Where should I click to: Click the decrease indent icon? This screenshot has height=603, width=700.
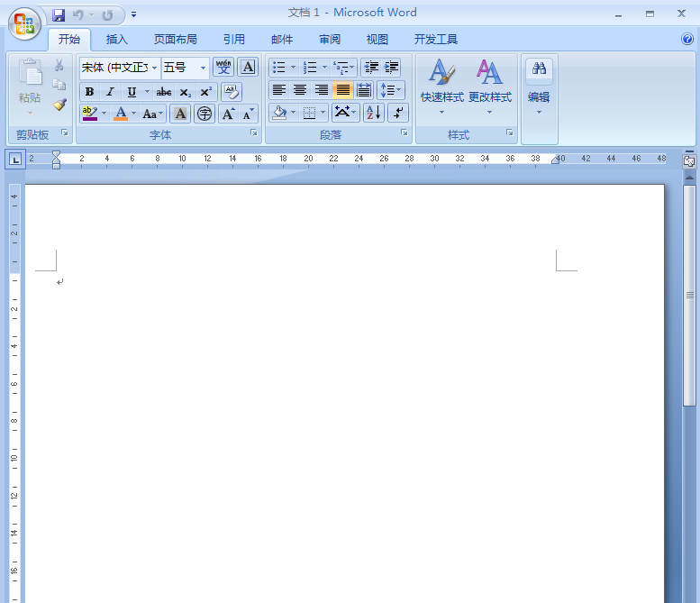point(371,68)
